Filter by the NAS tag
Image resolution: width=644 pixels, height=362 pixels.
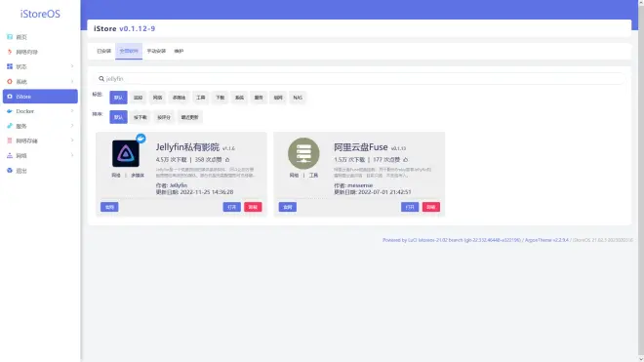point(298,98)
